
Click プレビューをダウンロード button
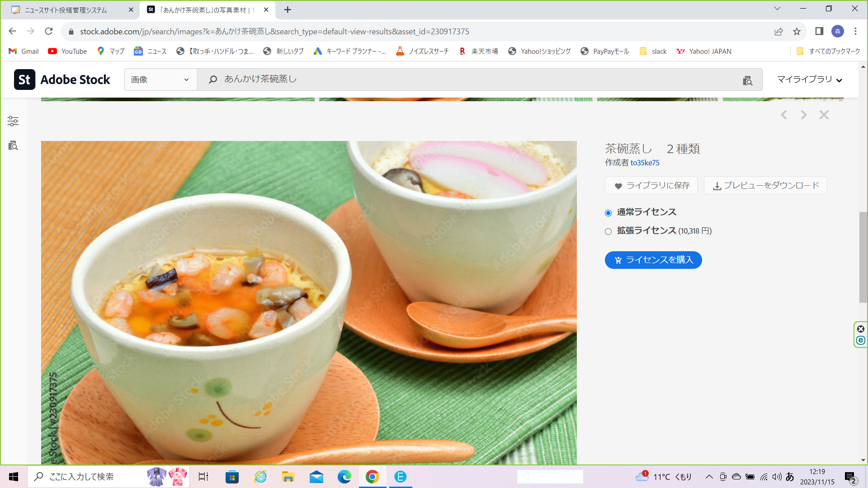pyautogui.click(x=765, y=185)
